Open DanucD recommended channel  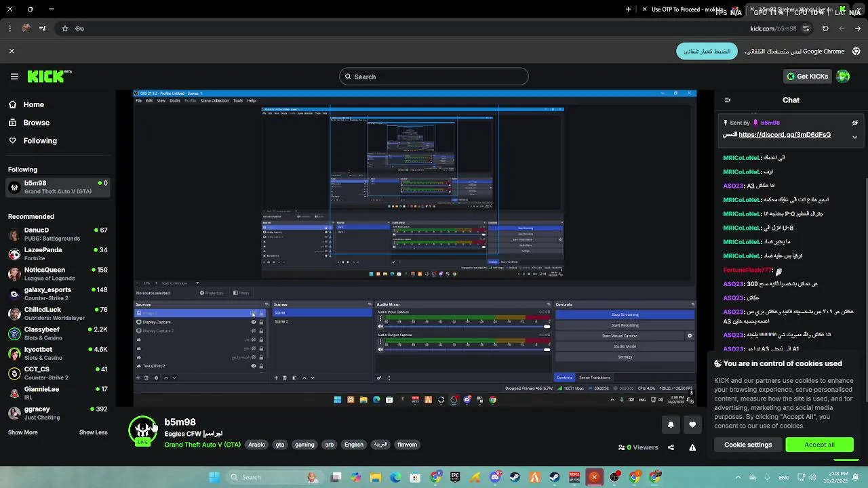[58, 234]
